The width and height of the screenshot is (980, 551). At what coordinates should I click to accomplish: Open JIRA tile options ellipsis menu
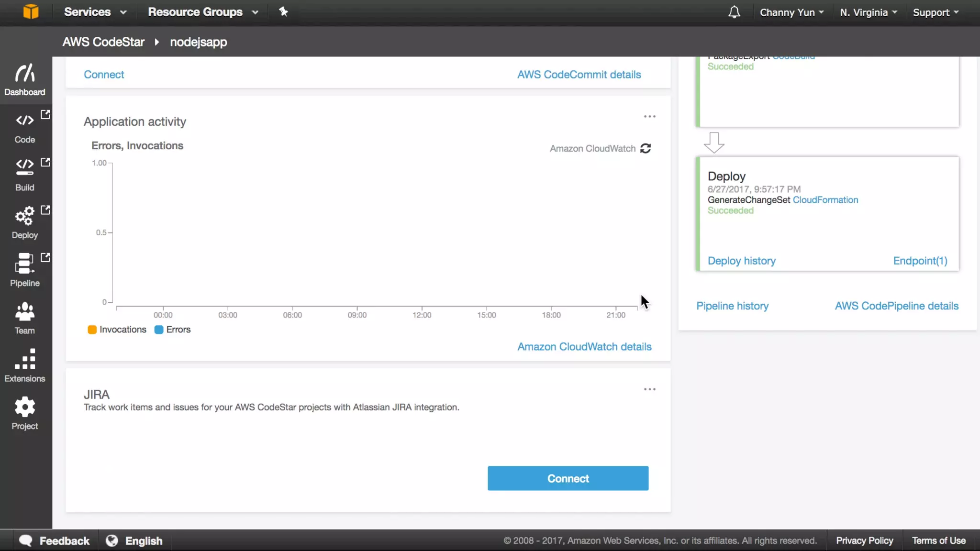click(649, 389)
